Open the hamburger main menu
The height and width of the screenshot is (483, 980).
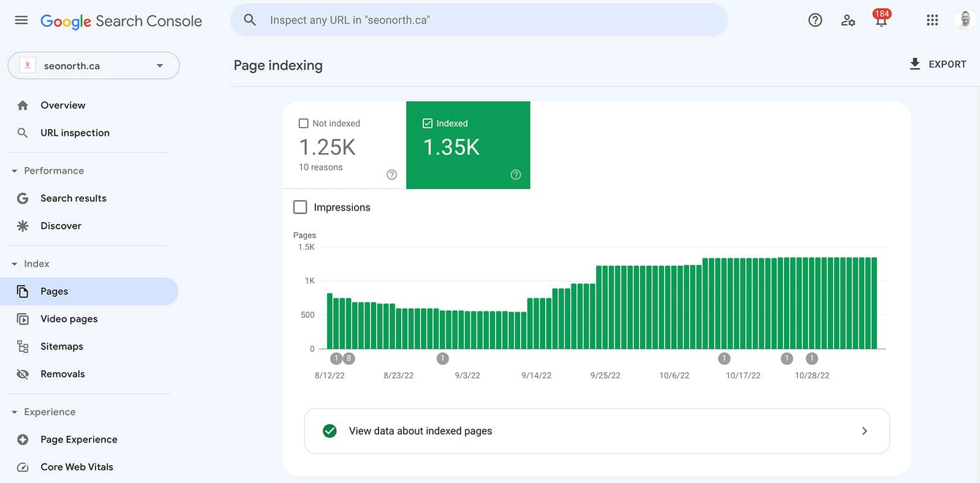point(21,20)
